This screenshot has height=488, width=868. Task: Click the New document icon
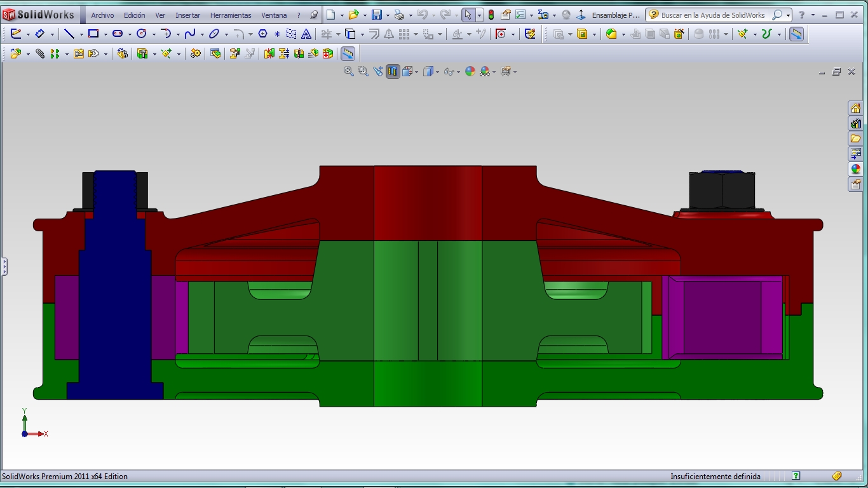pos(330,15)
